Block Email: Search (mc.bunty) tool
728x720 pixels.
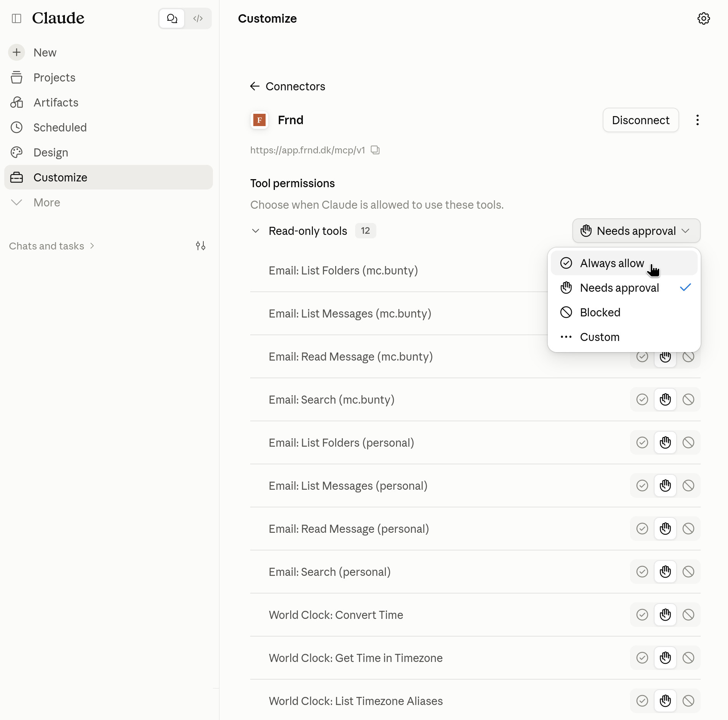click(x=688, y=399)
